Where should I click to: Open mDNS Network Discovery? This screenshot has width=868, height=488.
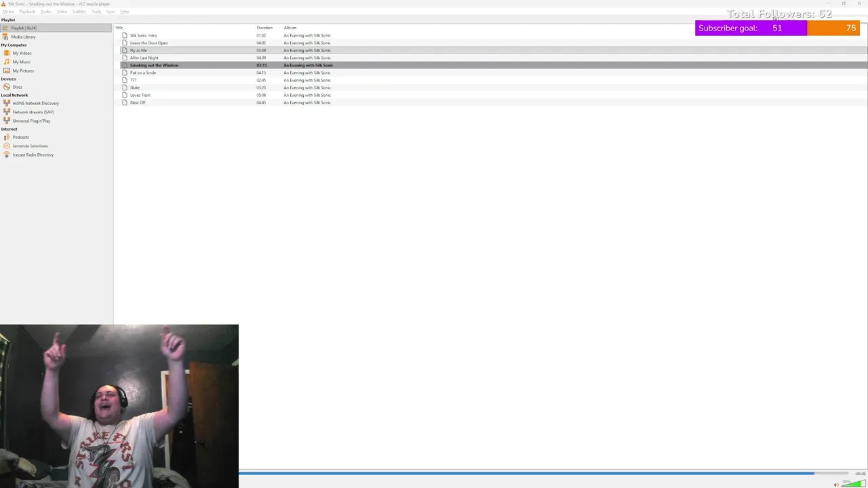tap(35, 103)
